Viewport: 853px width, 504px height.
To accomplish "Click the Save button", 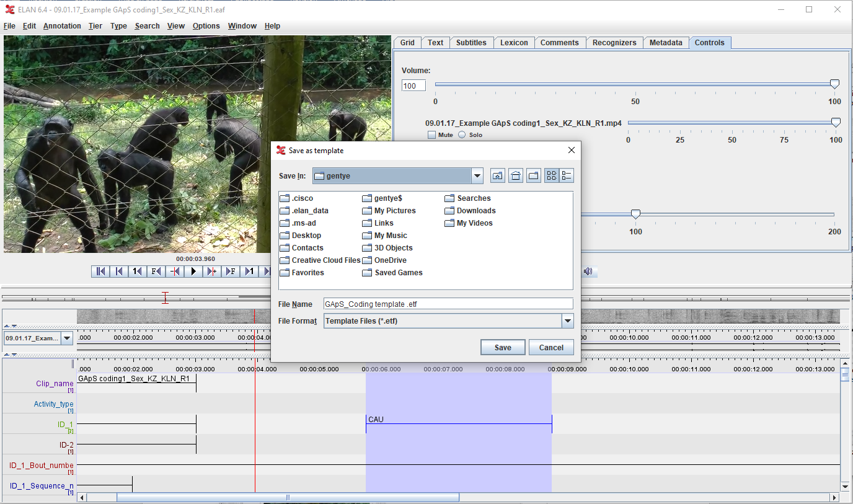I will pos(503,348).
